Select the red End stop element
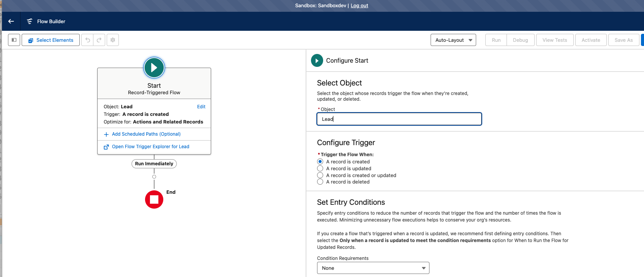This screenshot has height=277, width=644. click(154, 199)
